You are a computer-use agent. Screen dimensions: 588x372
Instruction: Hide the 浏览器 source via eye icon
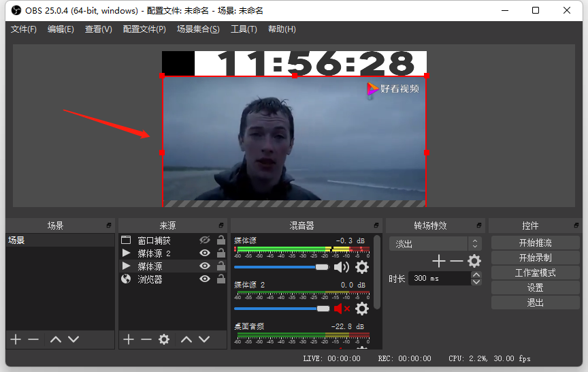coord(204,279)
